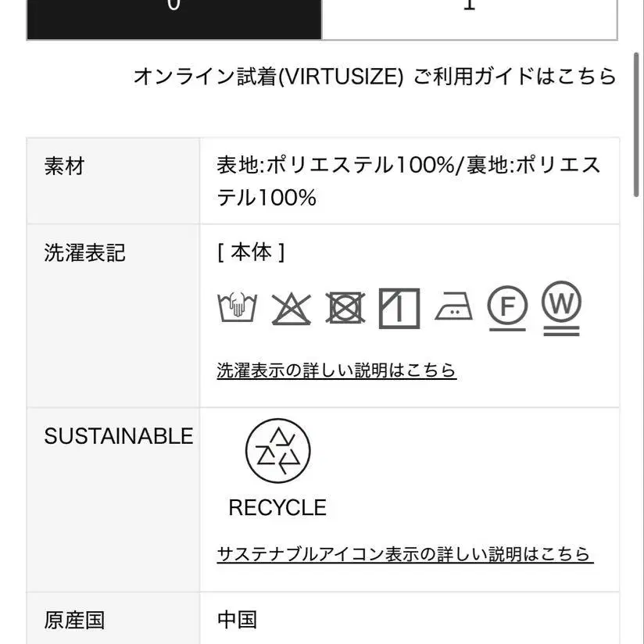Click the do-not-bleach triangle icon
Viewport: 644px width, 644px height.
click(292, 309)
